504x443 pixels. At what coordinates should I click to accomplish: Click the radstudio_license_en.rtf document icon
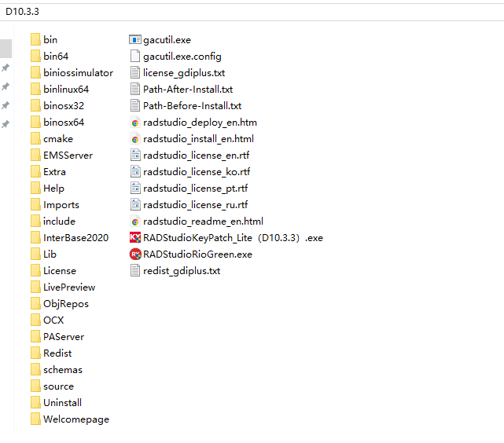[135, 156]
